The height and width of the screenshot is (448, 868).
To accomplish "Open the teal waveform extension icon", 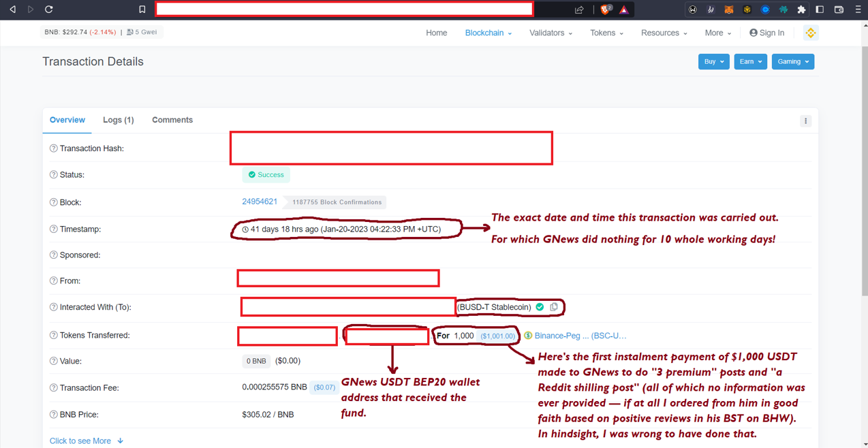I will (784, 10).
